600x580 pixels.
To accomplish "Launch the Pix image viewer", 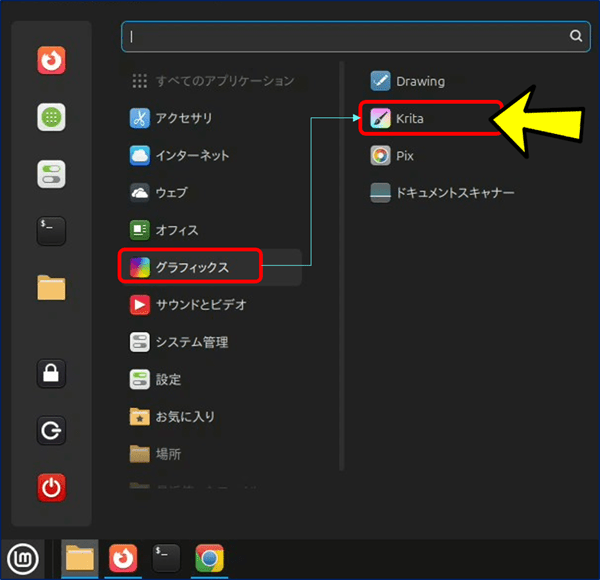I will [x=405, y=156].
